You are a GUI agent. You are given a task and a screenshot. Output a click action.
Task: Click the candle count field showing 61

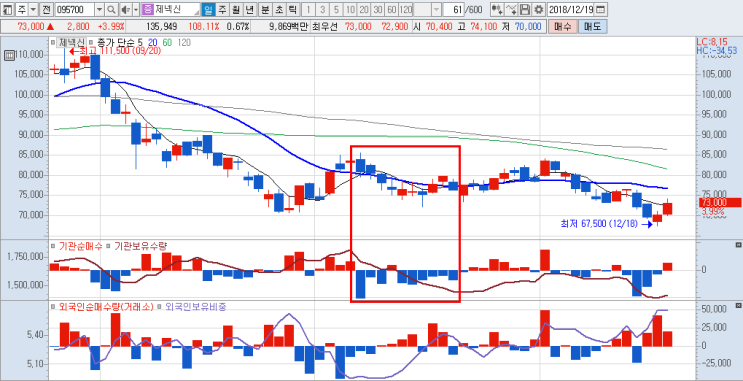[x=454, y=9]
